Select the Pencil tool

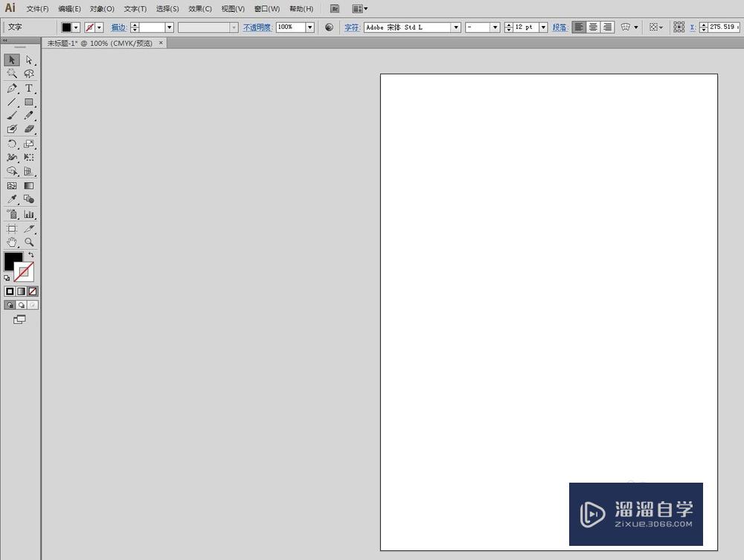[x=29, y=115]
